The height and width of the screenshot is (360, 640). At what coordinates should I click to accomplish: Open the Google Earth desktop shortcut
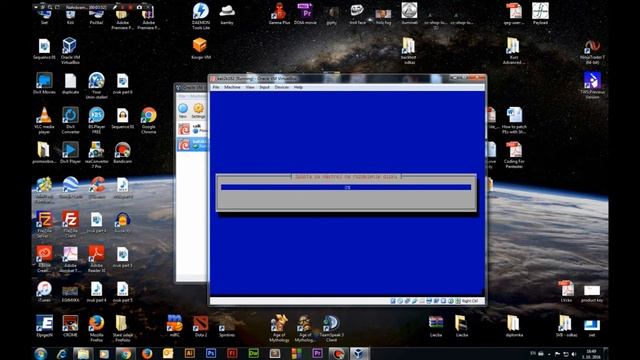tap(70, 187)
